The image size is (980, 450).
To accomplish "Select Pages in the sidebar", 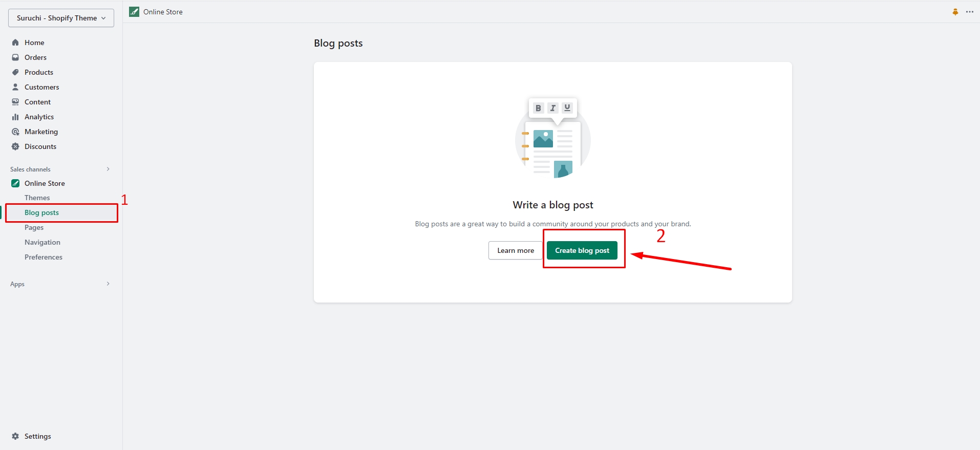I will click(x=34, y=227).
